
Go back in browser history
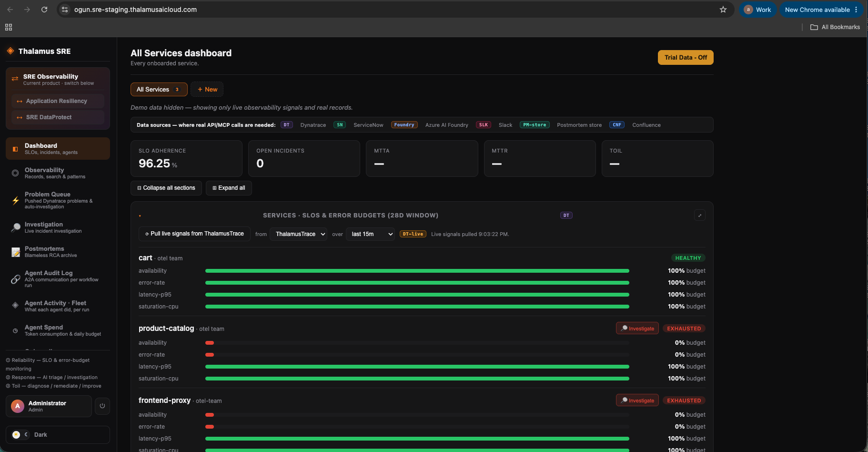[x=10, y=10]
